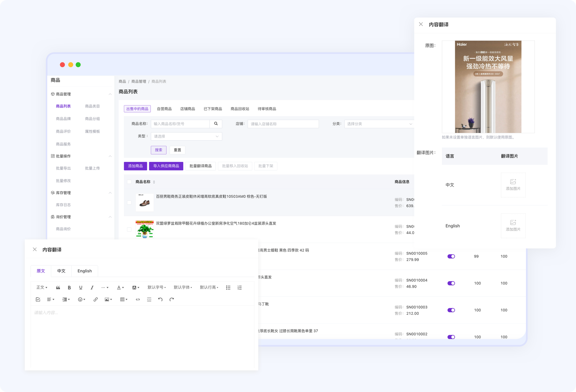Screen dimensions: 576x392
Task: Select the English tab in translation editor
Action: (85, 271)
